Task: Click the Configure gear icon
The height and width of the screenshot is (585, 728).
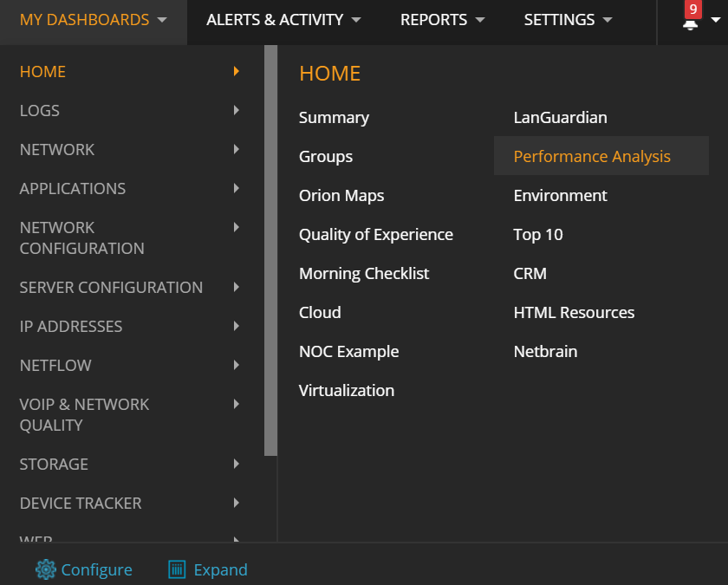Action: pos(45,569)
